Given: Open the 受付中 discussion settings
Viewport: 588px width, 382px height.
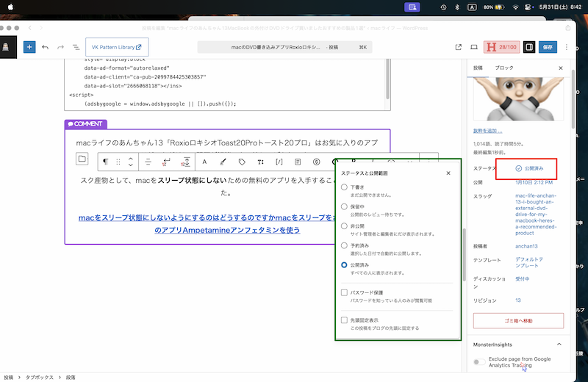Looking at the screenshot, I should click(x=523, y=278).
